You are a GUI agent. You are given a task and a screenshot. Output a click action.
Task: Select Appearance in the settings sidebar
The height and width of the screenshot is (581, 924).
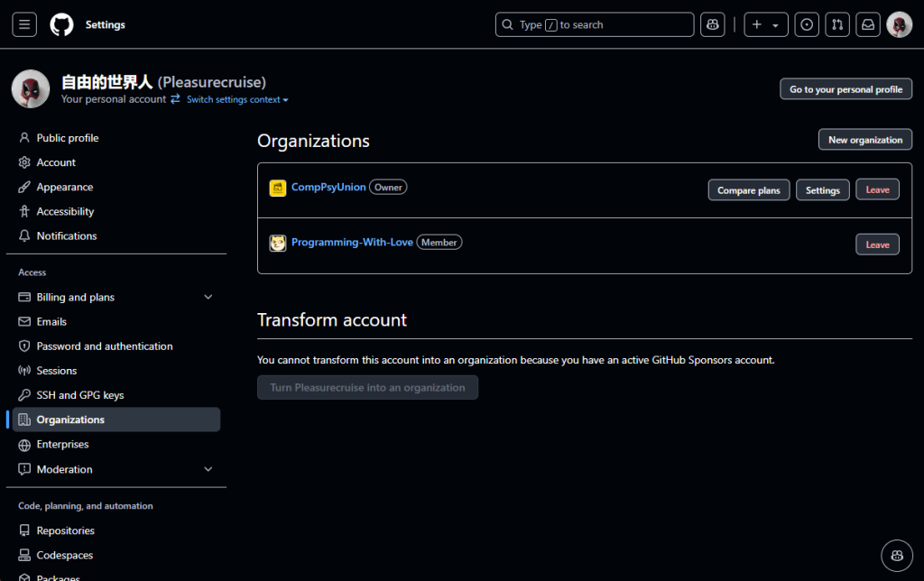point(64,187)
